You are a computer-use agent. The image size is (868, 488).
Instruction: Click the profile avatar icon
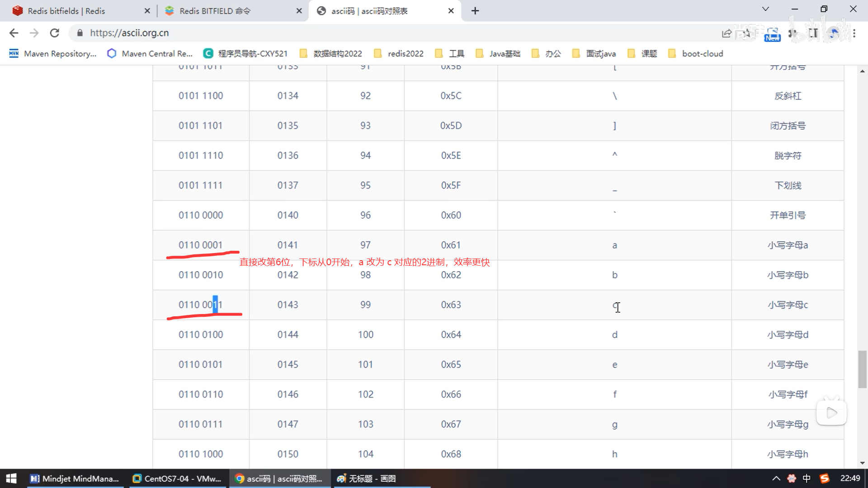pyautogui.click(x=834, y=33)
